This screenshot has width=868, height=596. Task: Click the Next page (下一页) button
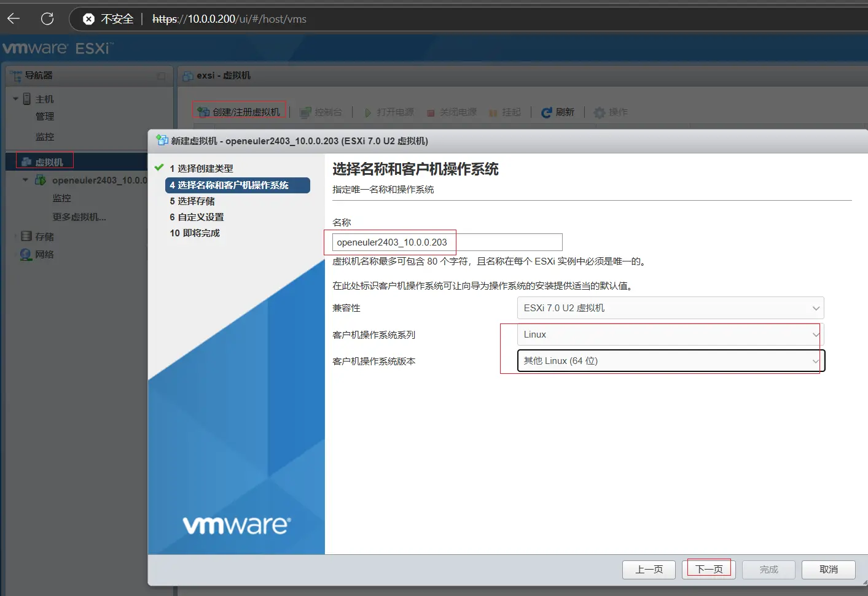709,570
